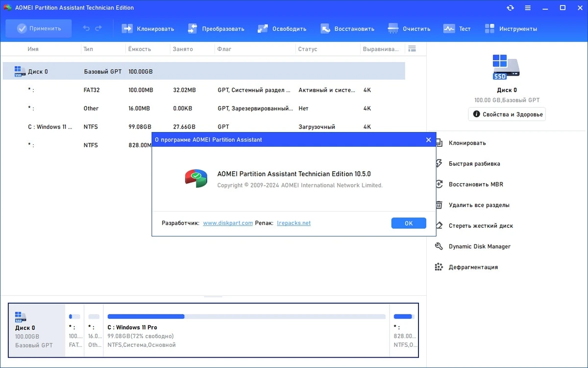Image resolution: width=588 pixels, height=368 pixels.
Task: Click the Тест waveform icon
Action: click(449, 28)
